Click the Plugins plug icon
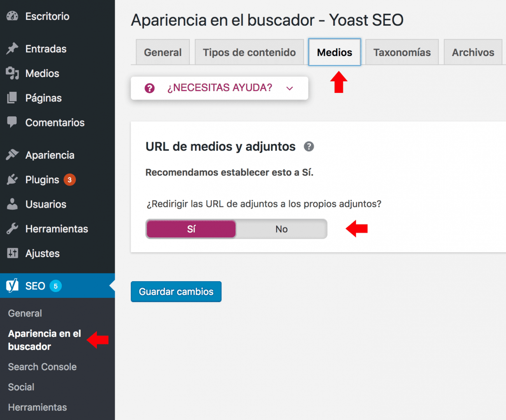This screenshot has width=506, height=420. pos(12,179)
